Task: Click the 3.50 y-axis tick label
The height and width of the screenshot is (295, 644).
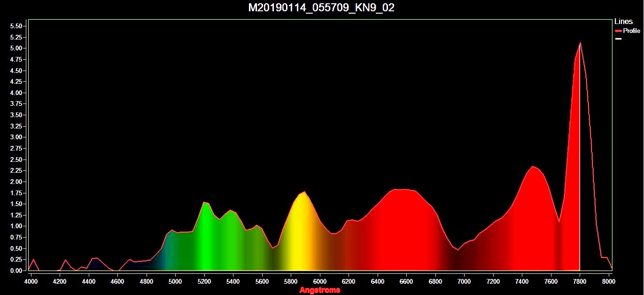Action: 16,115
